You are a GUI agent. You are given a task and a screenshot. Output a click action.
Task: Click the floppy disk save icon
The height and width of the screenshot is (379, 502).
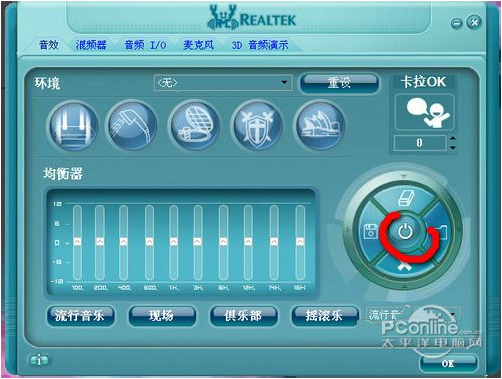click(370, 231)
